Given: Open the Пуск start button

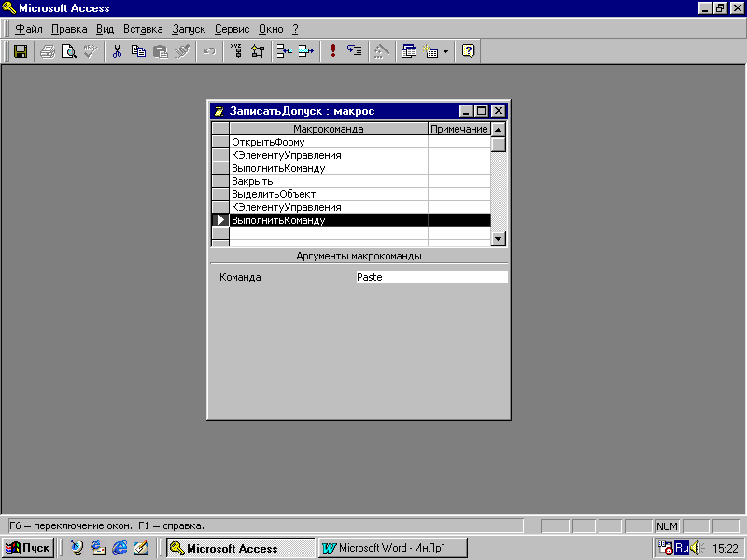Looking at the screenshot, I should 28,548.
